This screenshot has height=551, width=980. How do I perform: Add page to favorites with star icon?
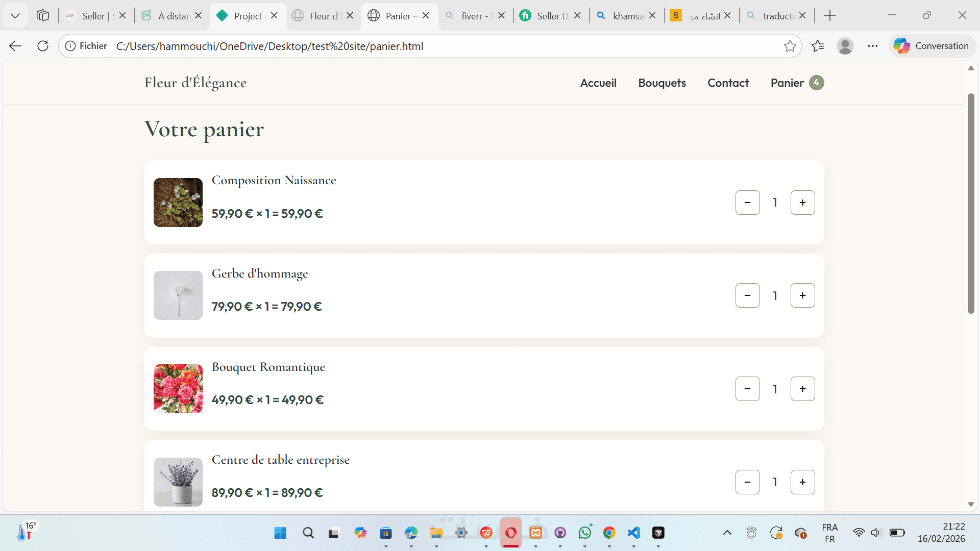[x=790, y=46]
